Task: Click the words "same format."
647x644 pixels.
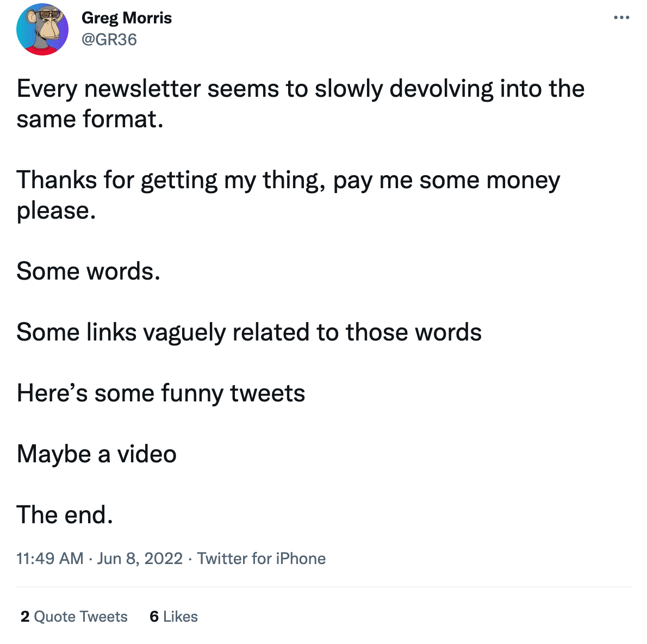Action: pyautogui.click(x=90, y=119)
